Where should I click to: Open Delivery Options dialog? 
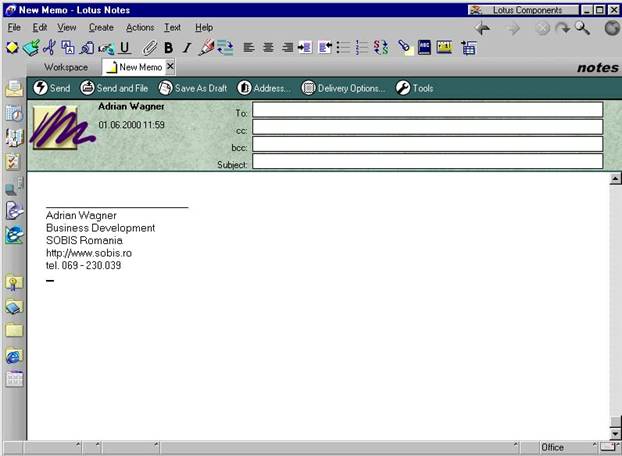(x=343, y=88)
